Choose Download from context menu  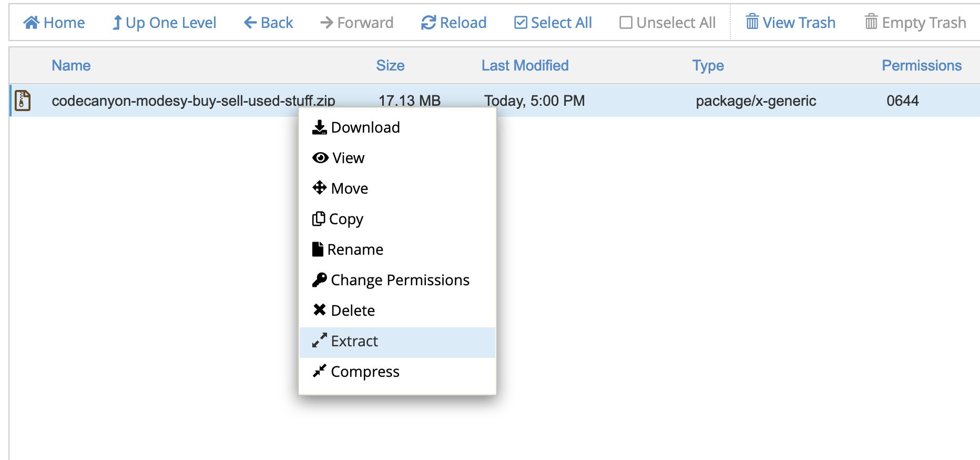(365, 127)
